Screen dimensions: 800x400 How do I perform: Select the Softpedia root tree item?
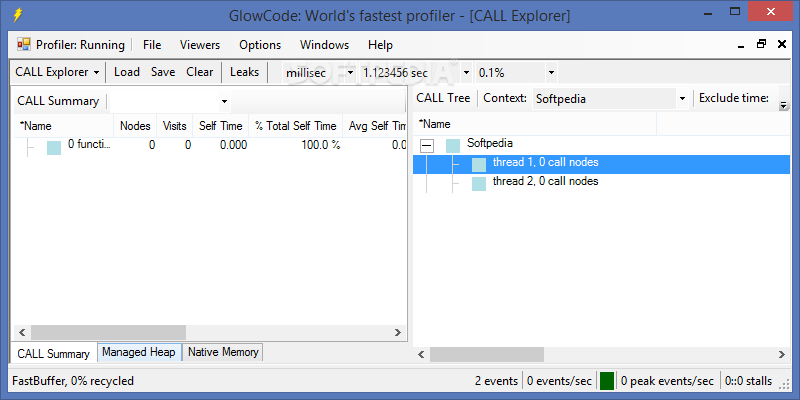tap(490, 143)
